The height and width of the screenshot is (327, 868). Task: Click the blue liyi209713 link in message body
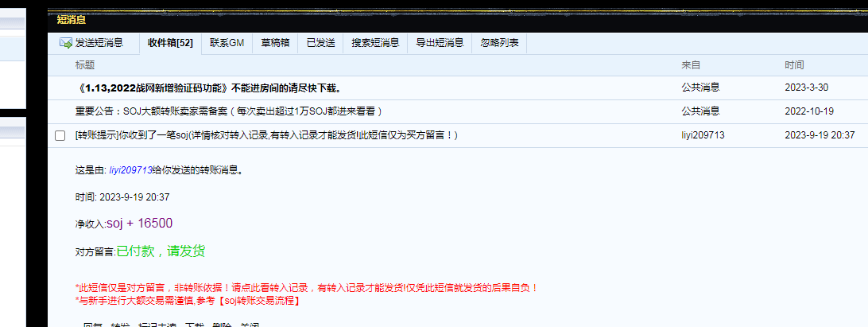click(x=130, y=169)
